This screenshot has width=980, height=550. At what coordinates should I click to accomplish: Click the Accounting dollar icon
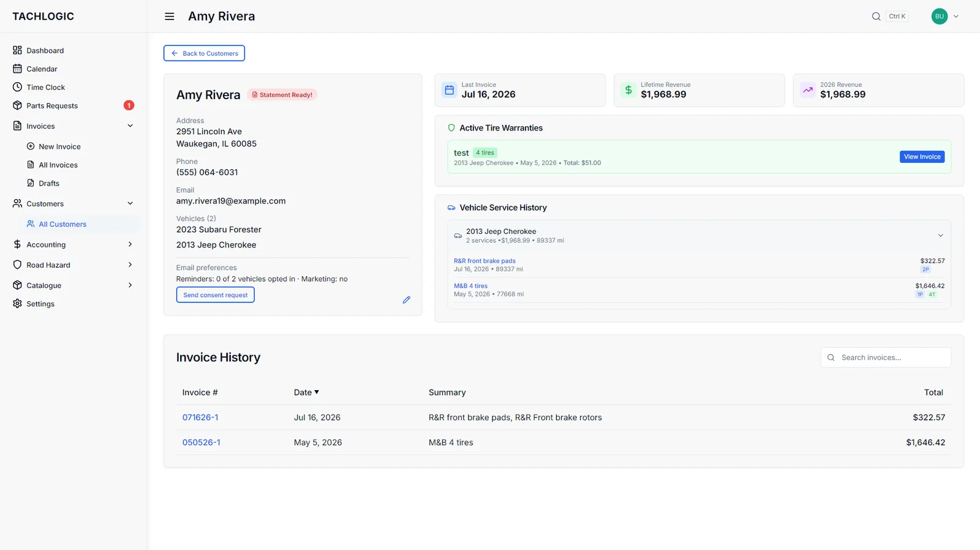point(17,244)
